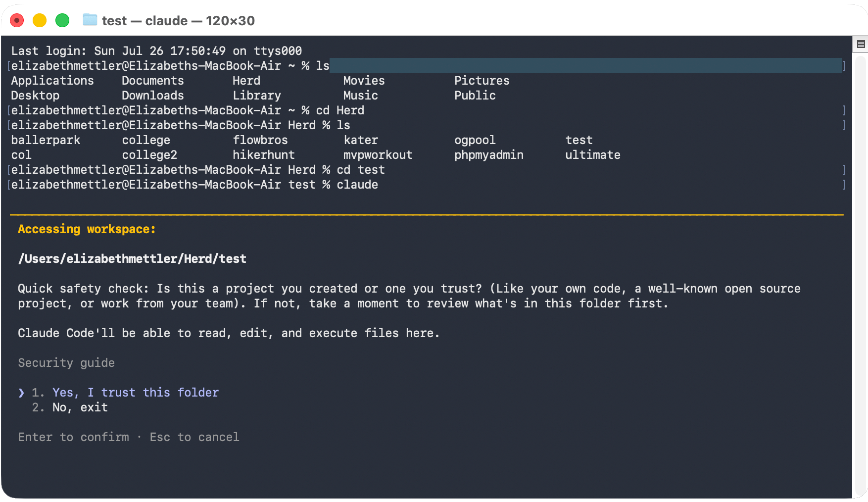Viewport: 868px width, 502px height.
Task: Click the workspace path /Users/elizabethmettler/Herd/test
Action: pos(132,259)
